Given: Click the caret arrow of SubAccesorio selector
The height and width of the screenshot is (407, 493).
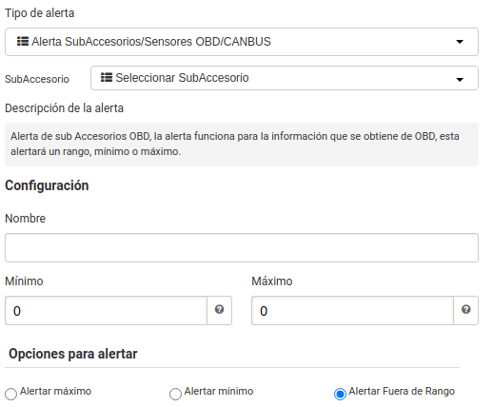Looking at the screenshot, I should [460, 79].
